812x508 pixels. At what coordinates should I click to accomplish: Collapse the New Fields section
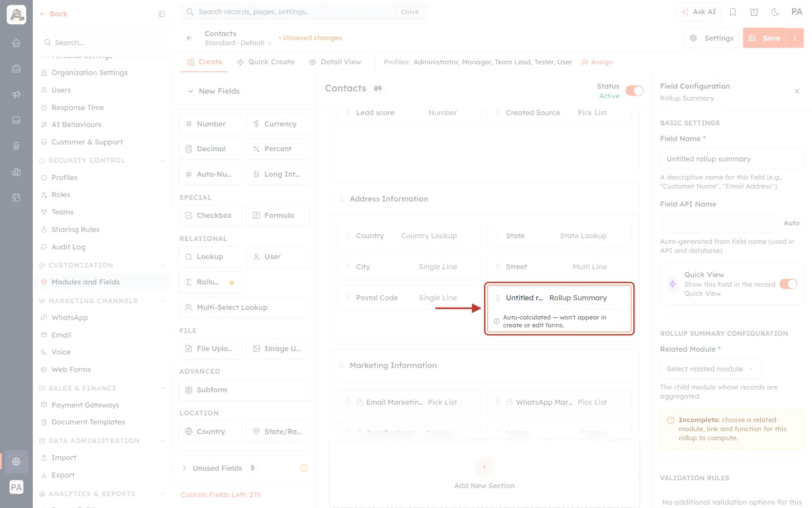coord(191,91)
